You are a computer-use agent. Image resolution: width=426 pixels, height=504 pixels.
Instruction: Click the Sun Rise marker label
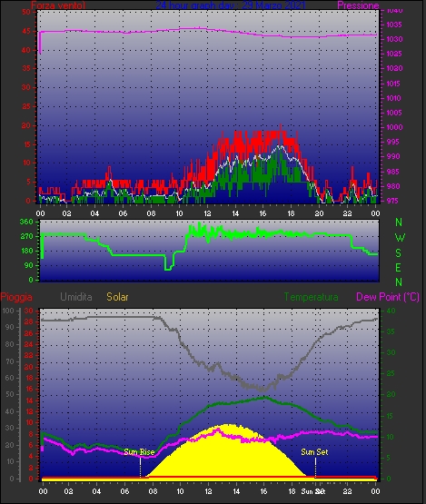(139, 452)
